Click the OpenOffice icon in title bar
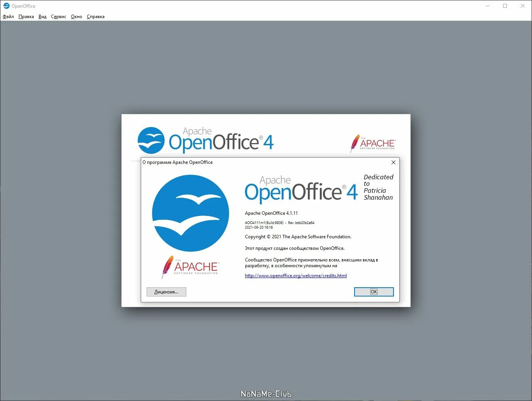 click(6, 6)
